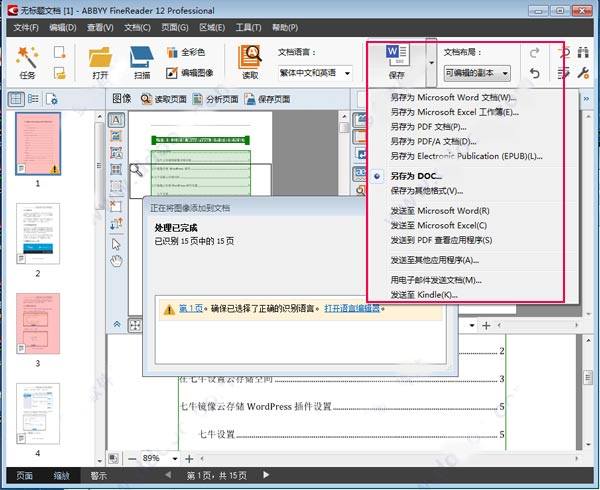Select 另存为 DOC radio-marked menu entry
The height and width of the screenshot is (490, 600).
pos(416,176)
